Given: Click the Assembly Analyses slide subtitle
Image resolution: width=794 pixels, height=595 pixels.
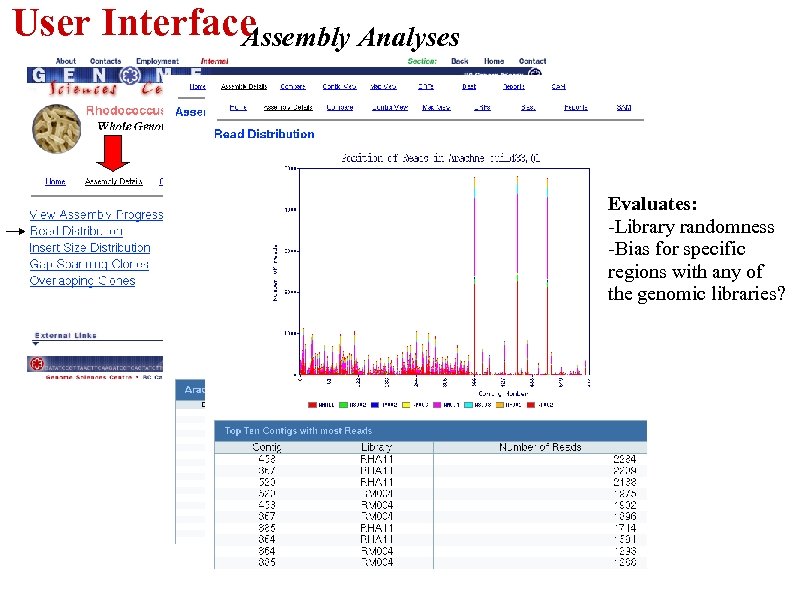Looking at the screenshot, I should click(350, 38).
